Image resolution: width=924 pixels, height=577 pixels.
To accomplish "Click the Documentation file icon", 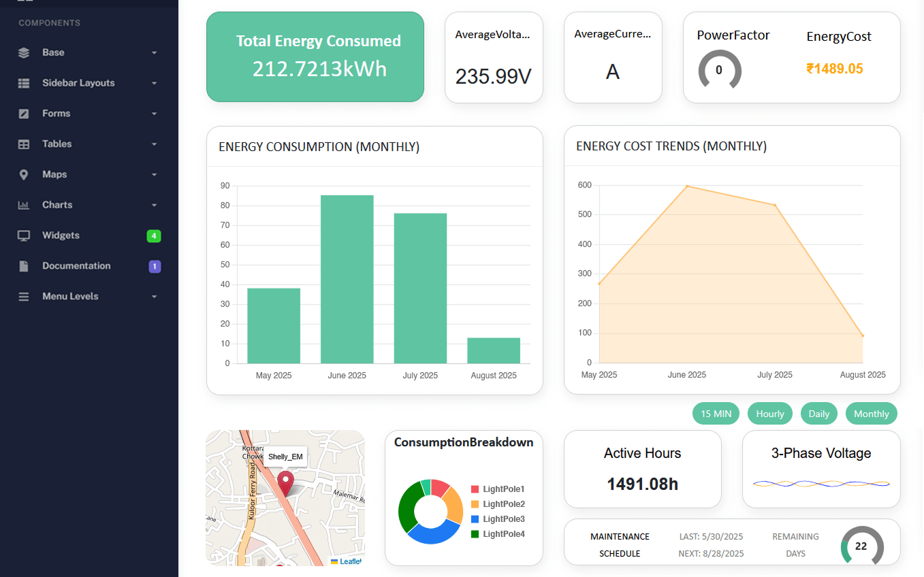I will (x=24, y=266).
